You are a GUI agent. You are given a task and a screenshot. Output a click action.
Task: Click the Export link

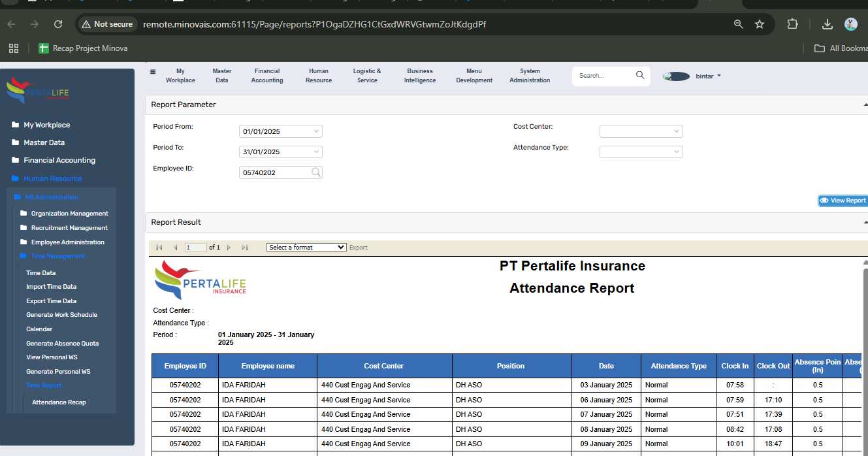click(359, 248)
